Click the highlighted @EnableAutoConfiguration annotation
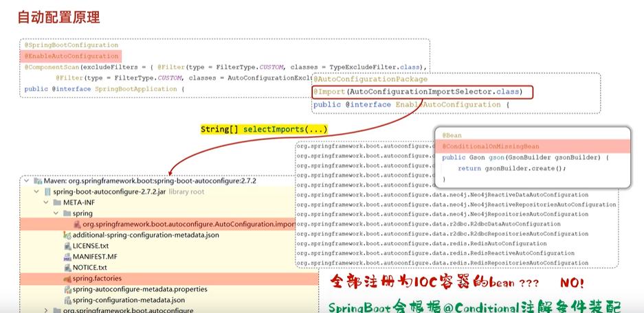The image size is (644, 313). [71, 56]
